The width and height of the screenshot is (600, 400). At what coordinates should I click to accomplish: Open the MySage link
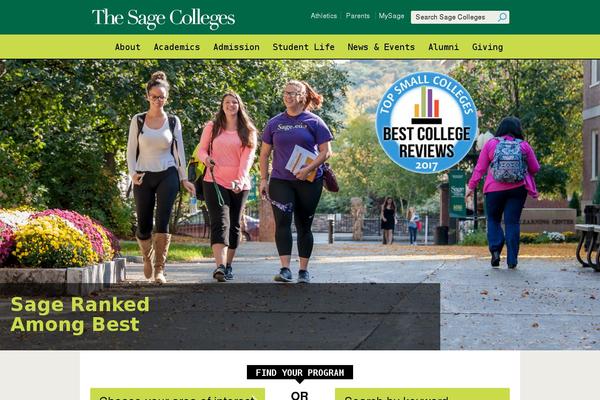[x=391, y=16]
